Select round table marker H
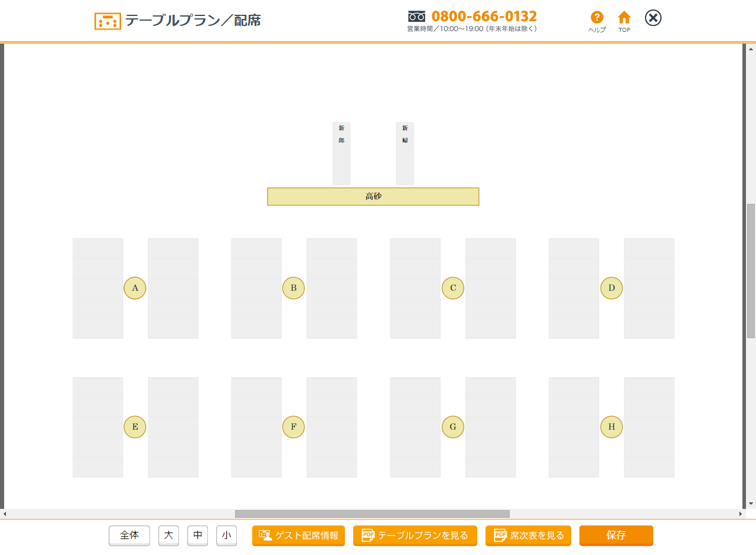This screenshot has height=555, width=756. pos(611,427)
